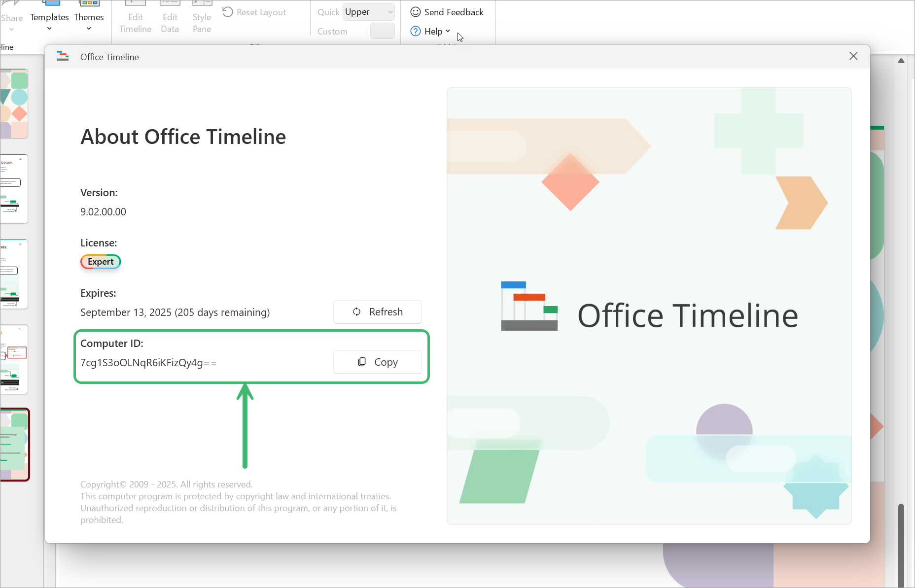Screen dimensions: 915x588
Task: Click the About Office Timeline heading
Action: pyautogui.click(x=183, y=137)
